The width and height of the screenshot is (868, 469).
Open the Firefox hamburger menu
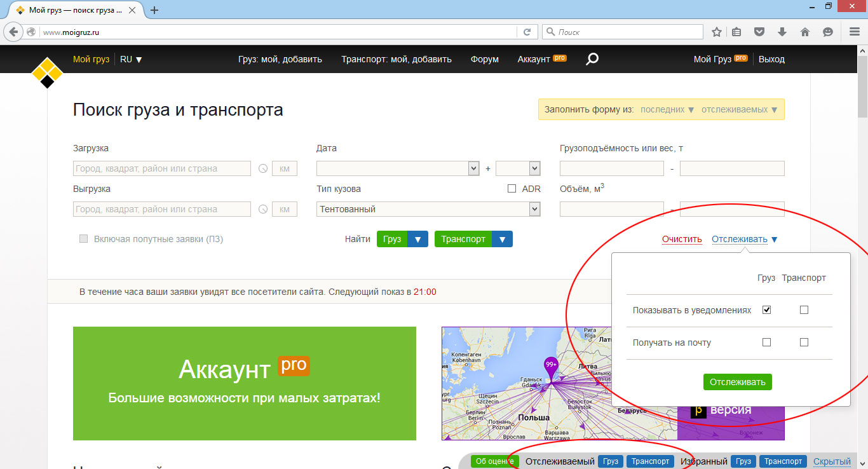pos(855,32)
